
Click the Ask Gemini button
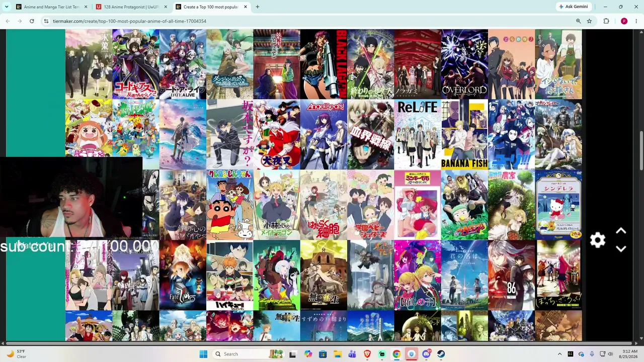click(x=573, y=7)
